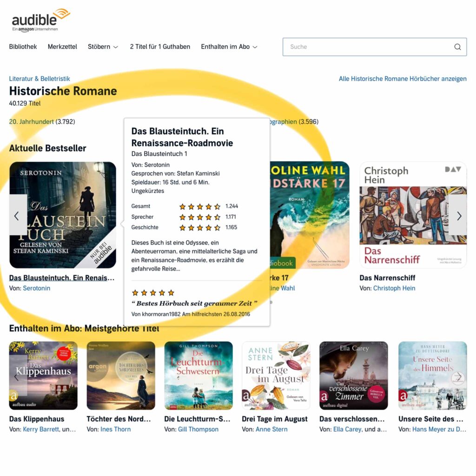476x476 pixels.
Task: Click the search magnifier icon
Action: pos(457,47)
